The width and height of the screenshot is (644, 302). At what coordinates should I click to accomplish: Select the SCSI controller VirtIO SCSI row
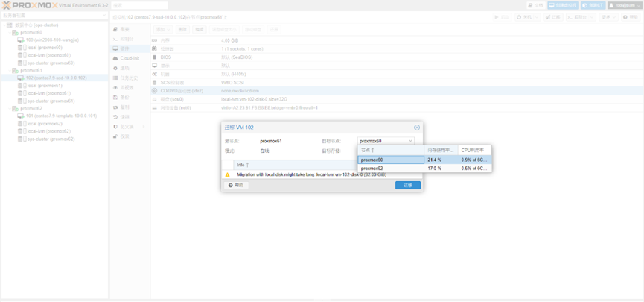point(397,82)
